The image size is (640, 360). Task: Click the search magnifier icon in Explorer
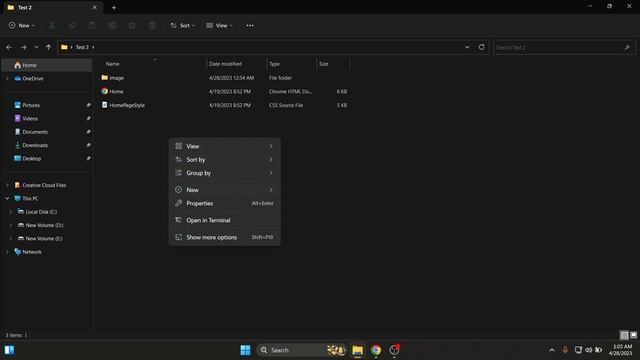point(627,47)
